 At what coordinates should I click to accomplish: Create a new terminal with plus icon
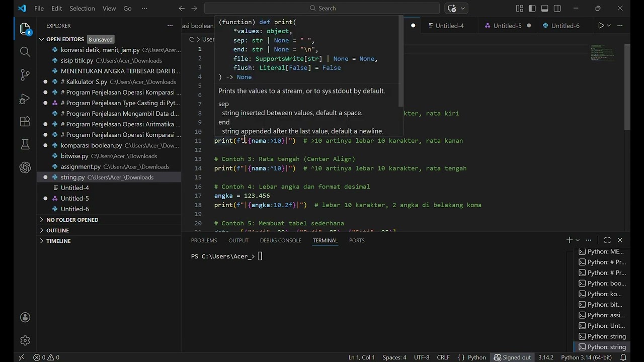(x=570, y=240)
